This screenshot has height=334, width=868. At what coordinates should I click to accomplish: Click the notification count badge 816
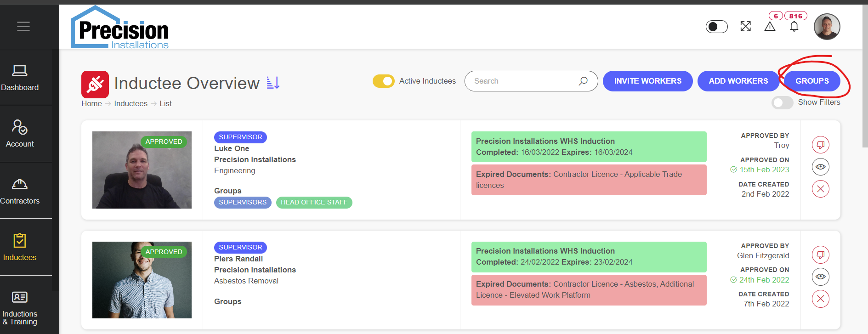(x=796, y=16)
